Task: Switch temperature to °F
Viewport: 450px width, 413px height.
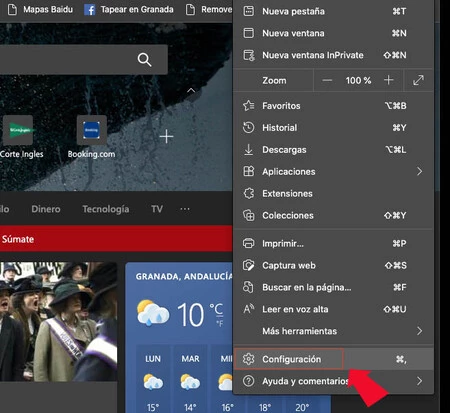Action: [219, 323]
